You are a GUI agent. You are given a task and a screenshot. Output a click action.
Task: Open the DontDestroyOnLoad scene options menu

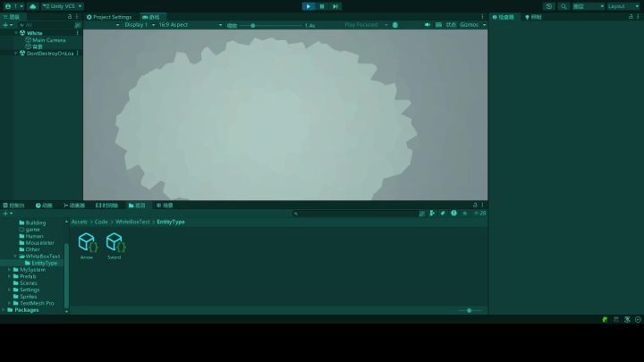[x=77, y=53]
